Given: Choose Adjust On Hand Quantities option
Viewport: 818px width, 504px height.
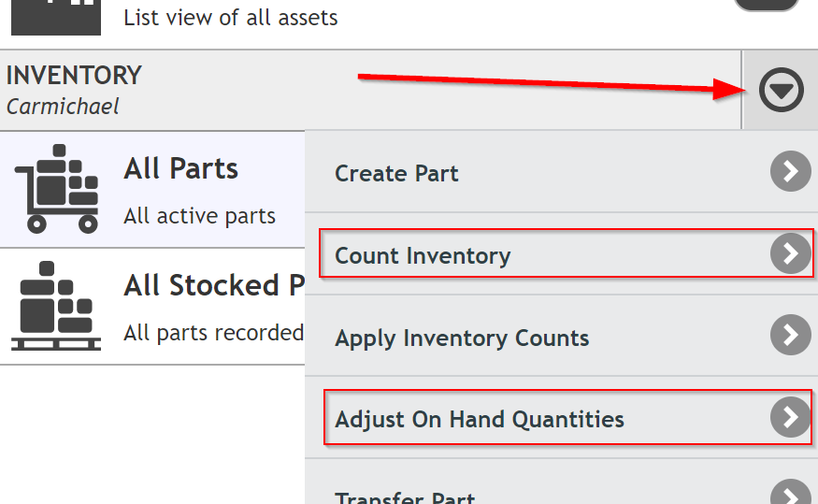Looking at the screenshot, I should [561, 417].
